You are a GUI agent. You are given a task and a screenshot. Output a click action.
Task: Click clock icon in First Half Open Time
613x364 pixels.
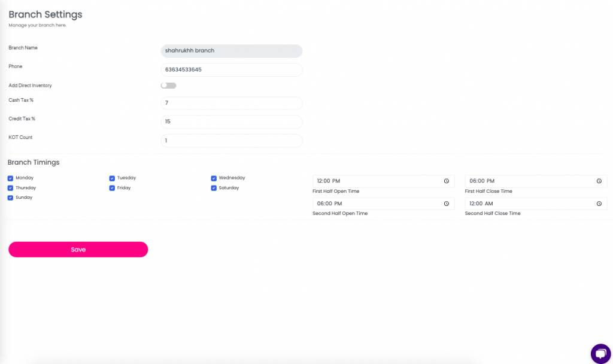coord(447,181)
